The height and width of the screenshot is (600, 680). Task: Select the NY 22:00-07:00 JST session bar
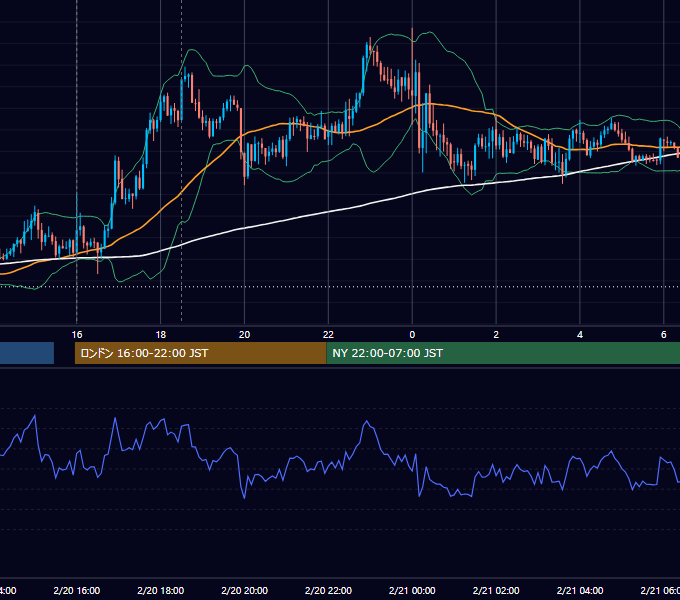pyautogui.click(x=503, y=353)
